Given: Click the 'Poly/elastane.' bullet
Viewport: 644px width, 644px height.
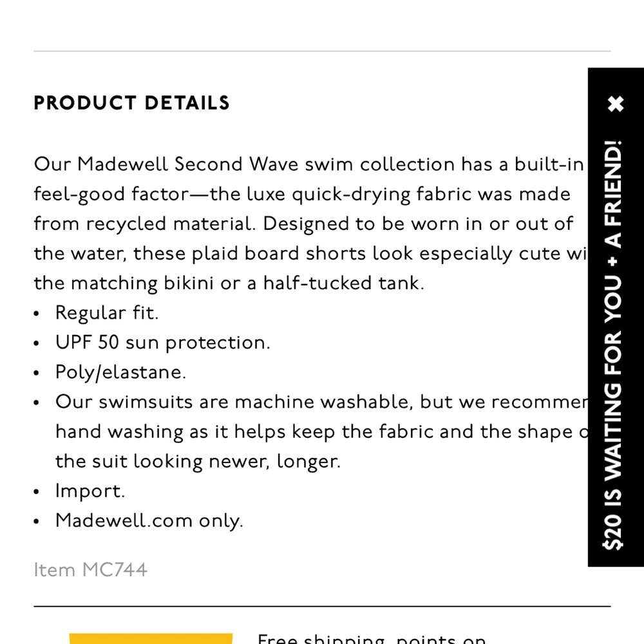Looking at the screenshot, I should pos(121,372).
